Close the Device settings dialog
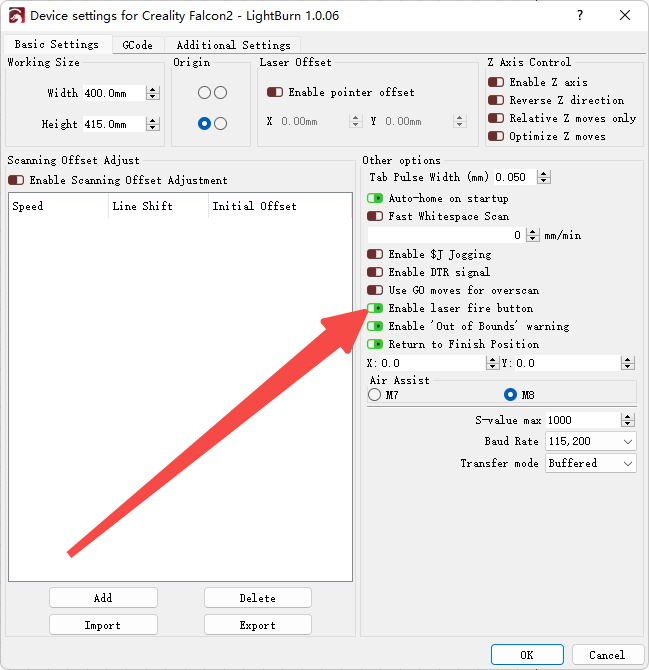649x670 pixels. pos(625,15)
